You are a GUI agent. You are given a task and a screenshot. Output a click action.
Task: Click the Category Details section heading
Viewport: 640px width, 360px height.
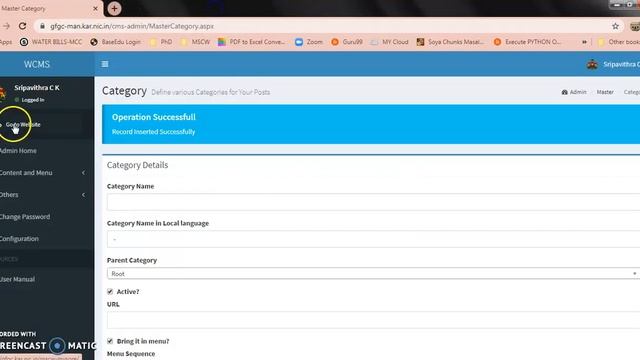coord(137,165)
